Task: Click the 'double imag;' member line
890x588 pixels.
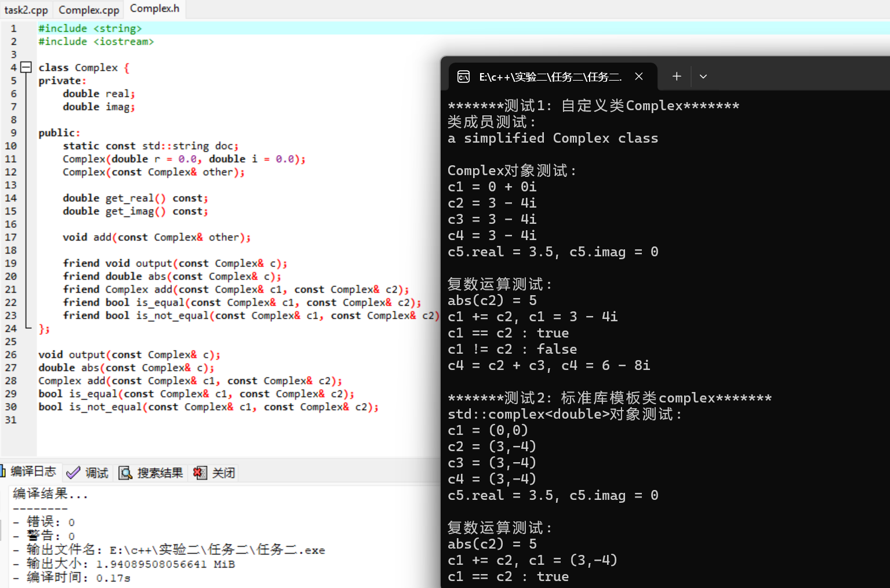Action: pos(99,107)
